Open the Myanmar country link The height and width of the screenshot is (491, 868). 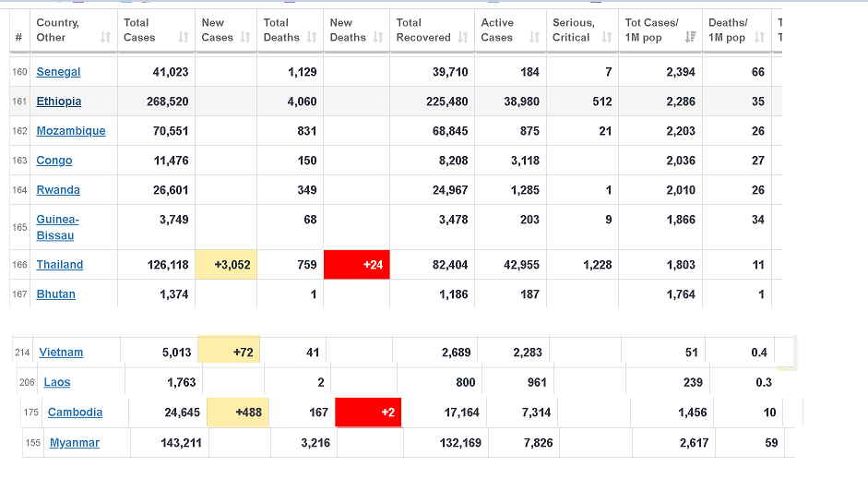click(75, 443)
